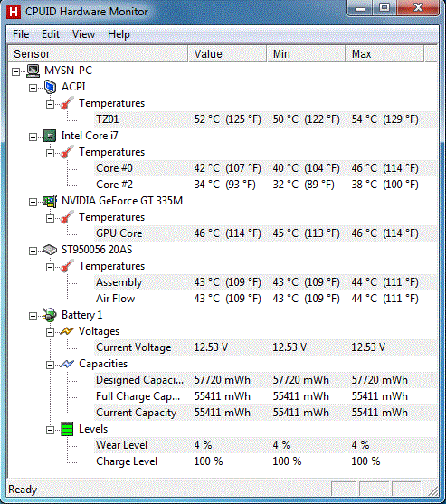Select the Wear Level row

tap(265, 445)
